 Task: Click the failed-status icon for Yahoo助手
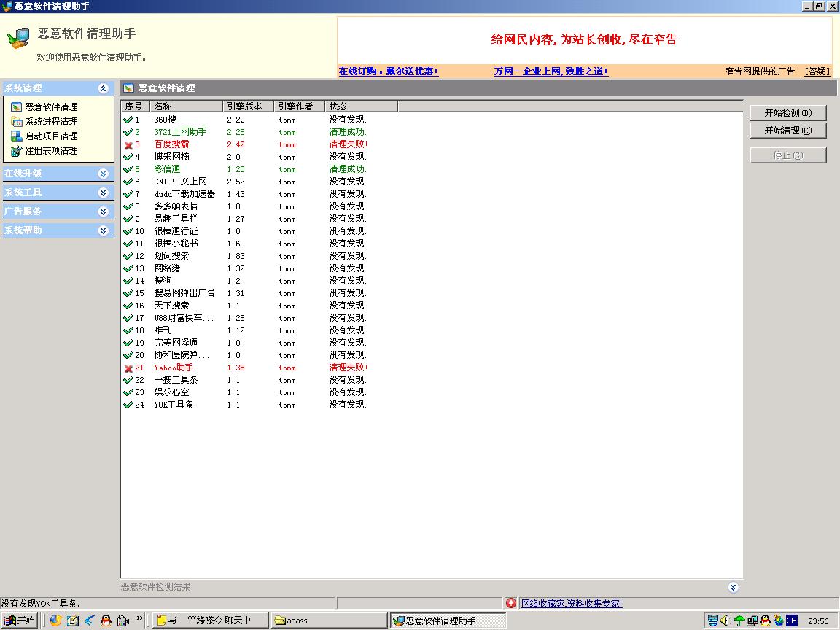coord(128,368)
